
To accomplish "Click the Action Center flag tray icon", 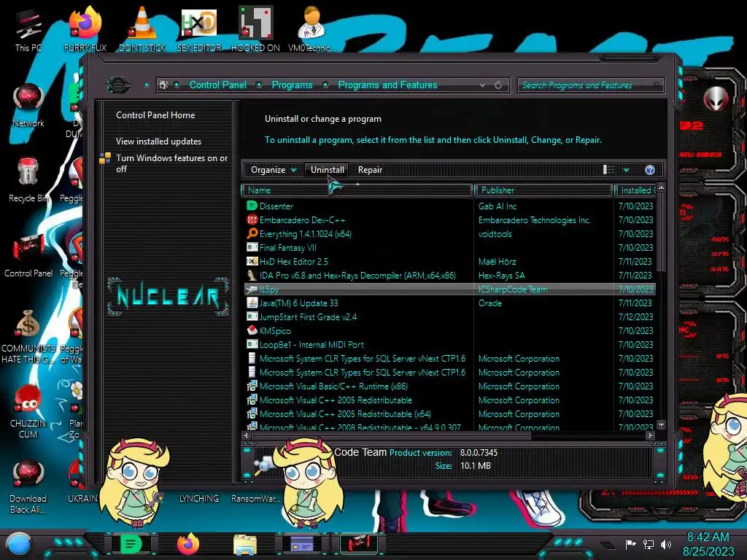I will pyautogui.click(x=630, y=544).
